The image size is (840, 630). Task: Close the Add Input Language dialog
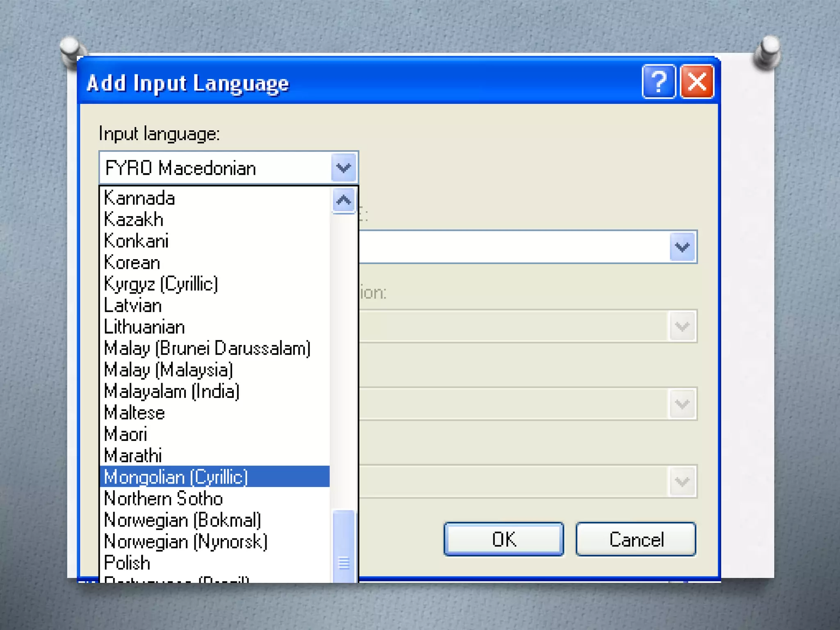(x=696, y=82)
